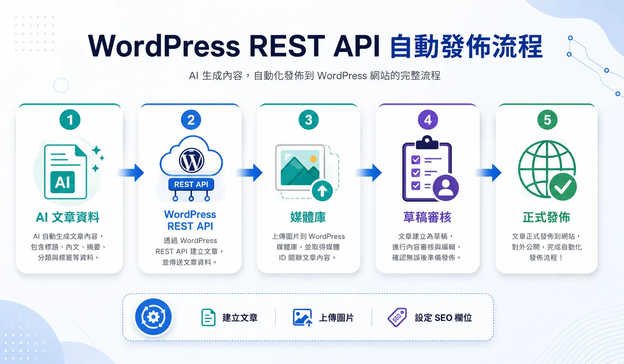
Task: Select the 正式發佈 heading
Action: tap(546, 217)
